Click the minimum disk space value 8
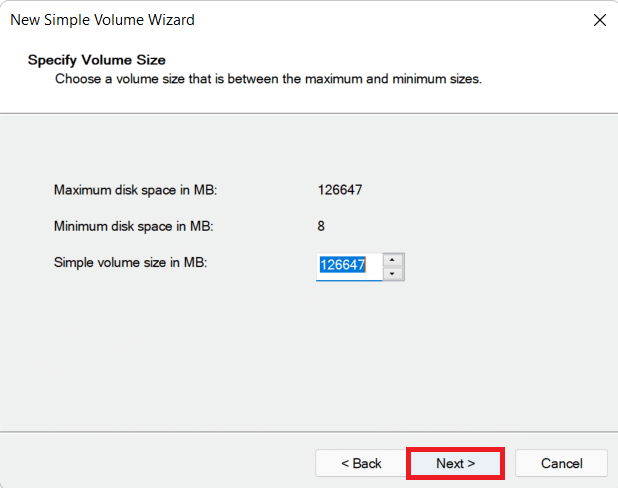The image size is (618, 488). click(320, 226)
